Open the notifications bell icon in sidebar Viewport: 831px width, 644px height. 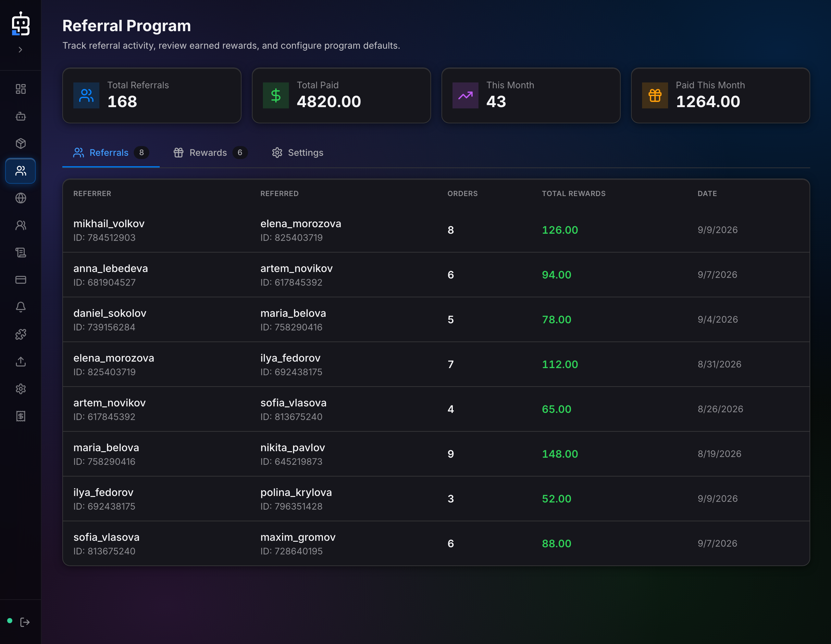[x=20, y=307]
